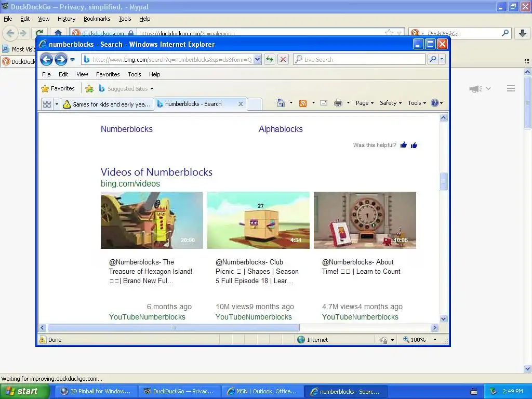Click the Internet Explorer Forward button
This screenshot has width=532, height=399.
tap(61, 60)
